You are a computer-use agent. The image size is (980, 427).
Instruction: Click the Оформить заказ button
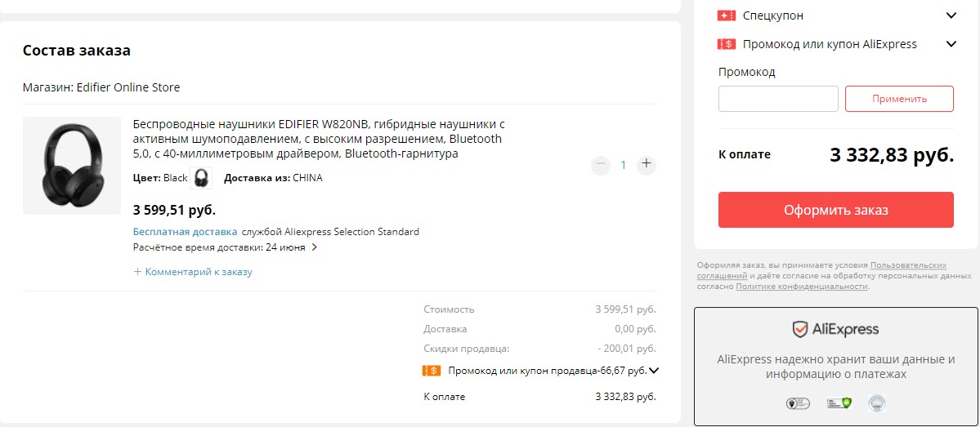[x=836, y=210]
